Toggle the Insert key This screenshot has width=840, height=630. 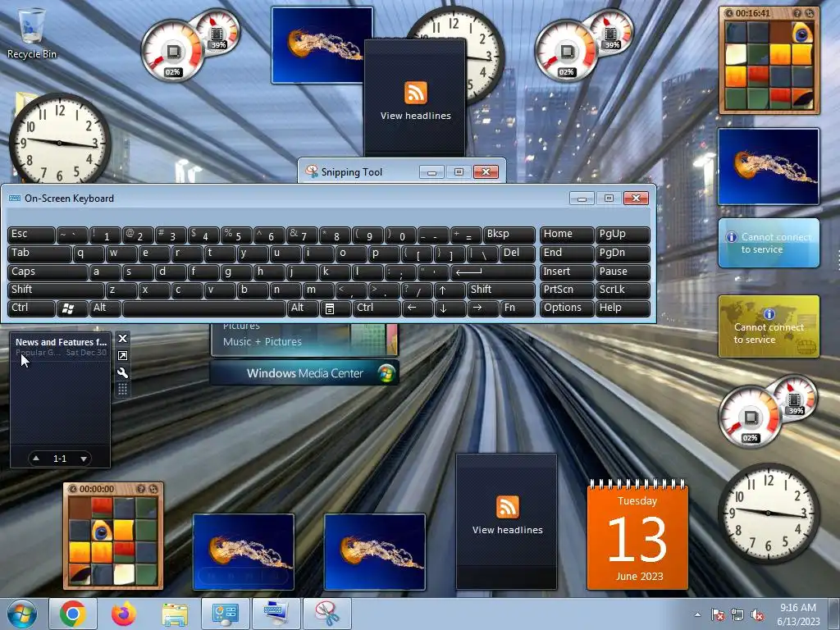[567, 272]
